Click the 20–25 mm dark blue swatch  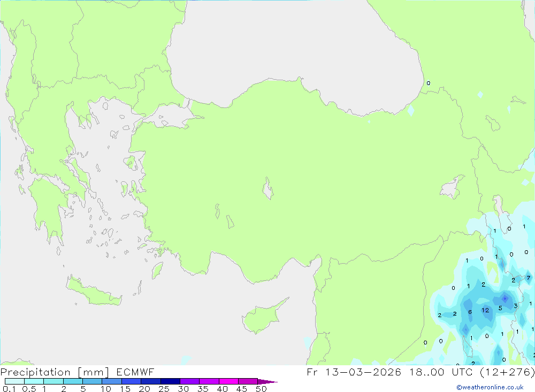click(150, 381)
